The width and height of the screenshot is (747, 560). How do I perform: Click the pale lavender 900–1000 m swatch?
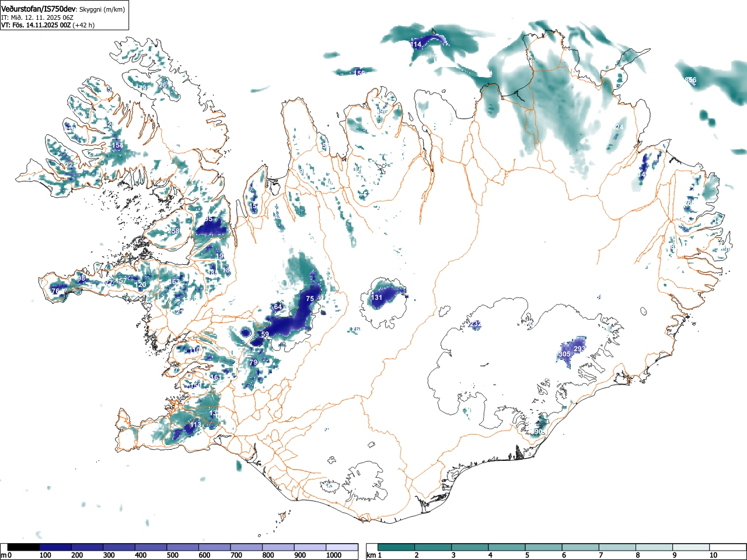310,547
